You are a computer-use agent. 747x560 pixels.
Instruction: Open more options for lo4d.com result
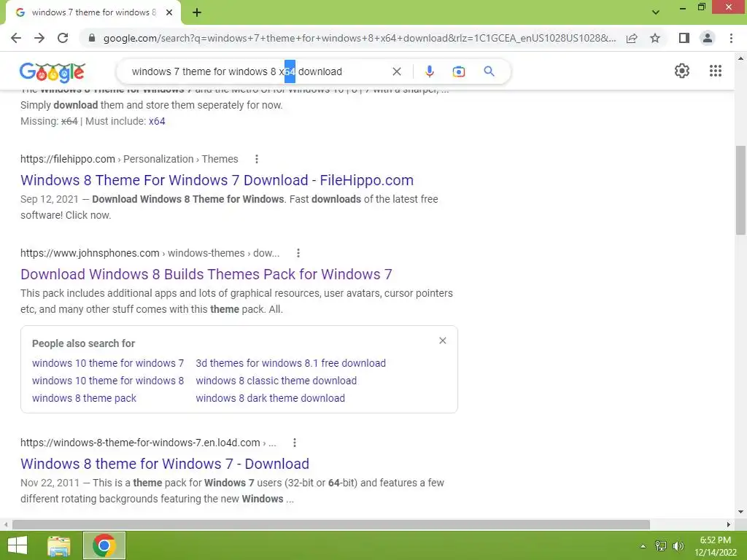(295, 443)
